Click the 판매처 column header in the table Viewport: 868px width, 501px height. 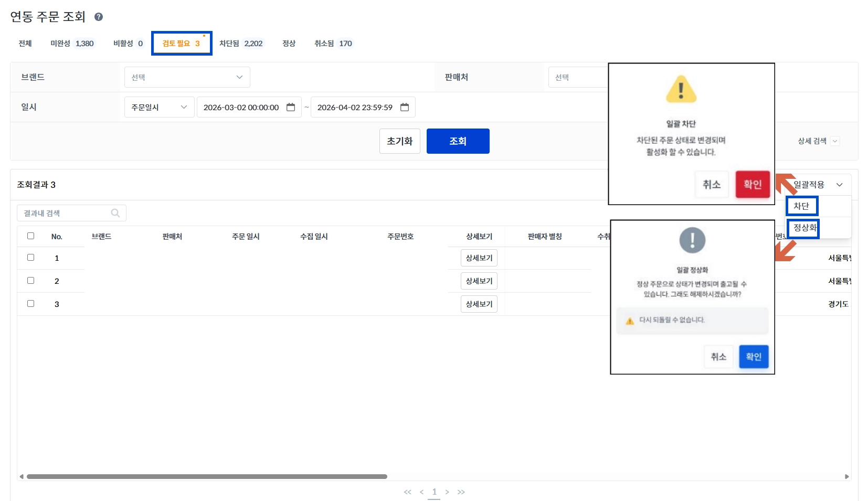[x=172, y=237]
